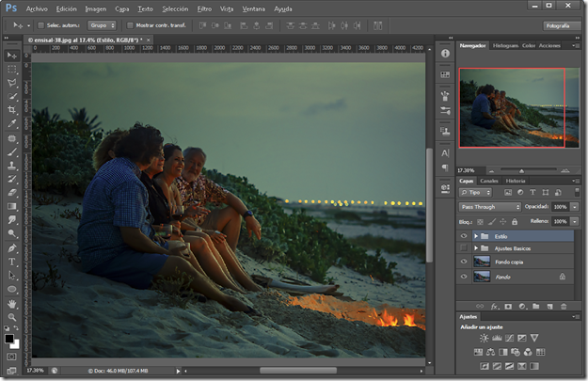Open the Info panel icon
This screenshot has width=588, height=381.
tap(445, 54)
